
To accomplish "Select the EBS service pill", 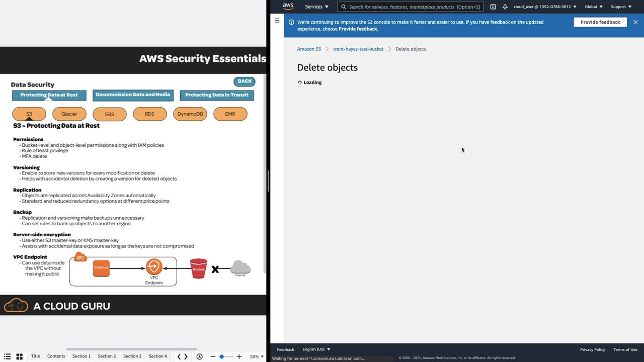I will [110, 114].
